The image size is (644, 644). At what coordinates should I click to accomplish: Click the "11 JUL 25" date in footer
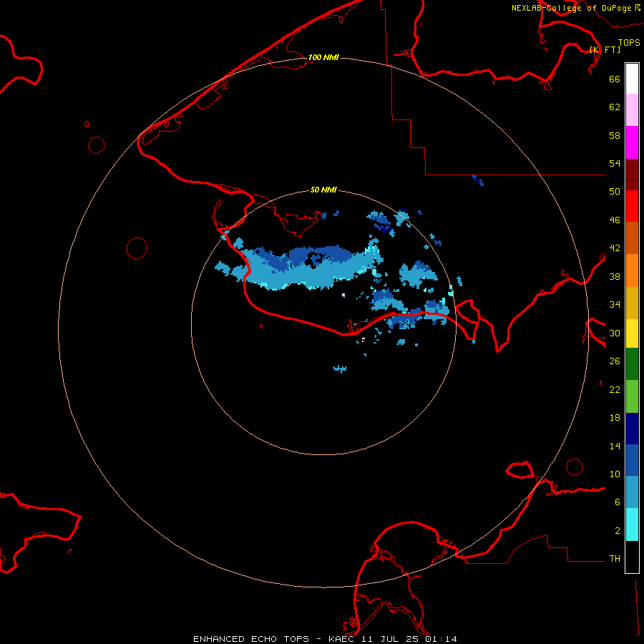tap(391, 639)
